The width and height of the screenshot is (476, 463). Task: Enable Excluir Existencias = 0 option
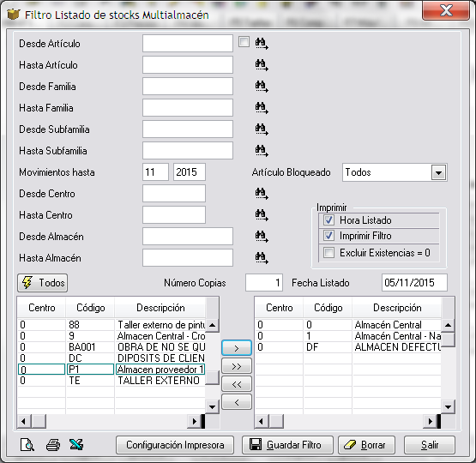click(328, 252)
